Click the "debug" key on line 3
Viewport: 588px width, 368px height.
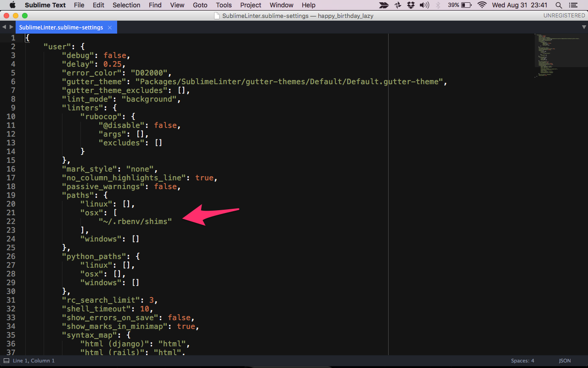pyautogui.click(x=78, y=55)
